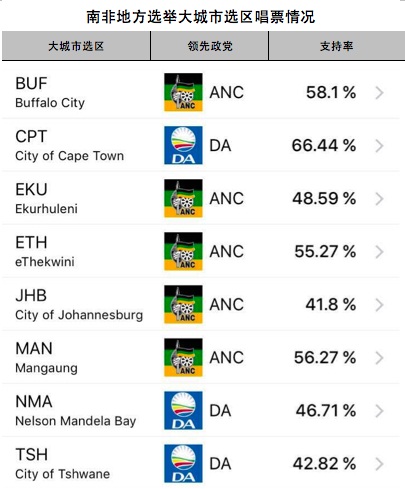This screenshot has width=405, height=489.
Task: Select the ANC emblem in Johannesburg row
Action: pos(183,304)
